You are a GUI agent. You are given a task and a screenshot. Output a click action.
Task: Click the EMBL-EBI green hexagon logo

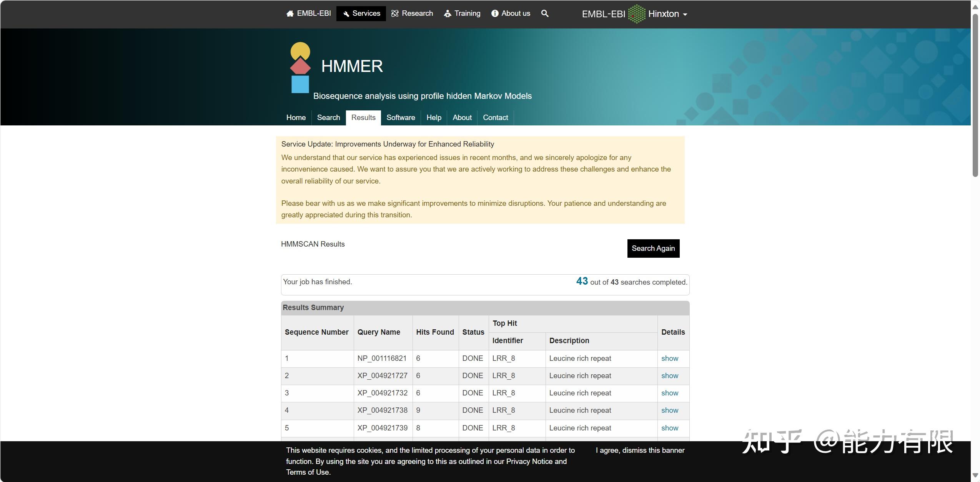[x=637, y=14]
